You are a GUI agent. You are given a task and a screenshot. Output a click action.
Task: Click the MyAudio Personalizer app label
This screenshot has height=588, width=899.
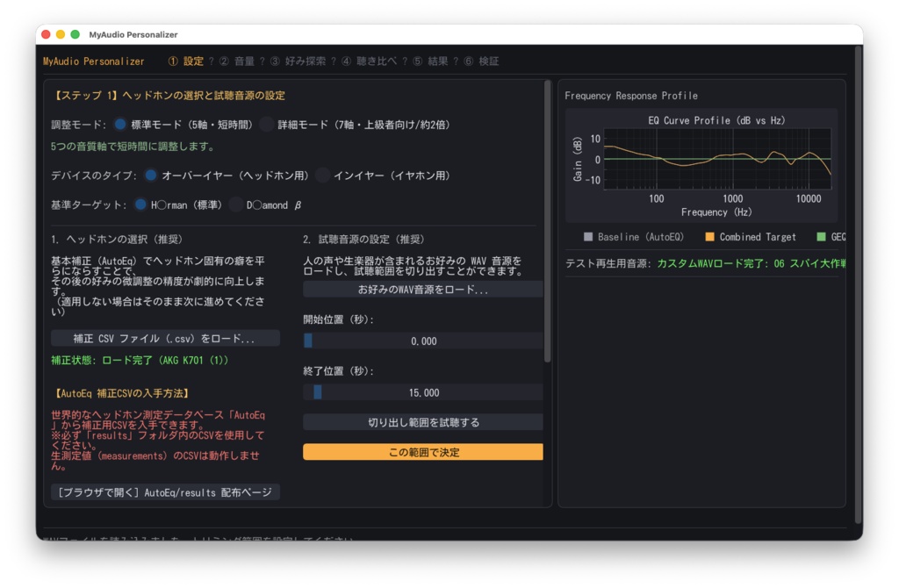click(x=93, y=61)
